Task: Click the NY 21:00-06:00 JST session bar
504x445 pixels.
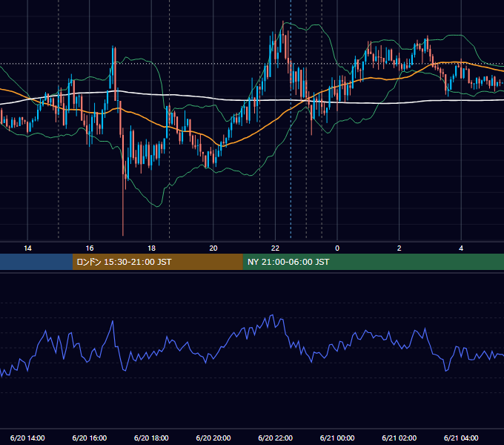Action: tap(373, 262)
